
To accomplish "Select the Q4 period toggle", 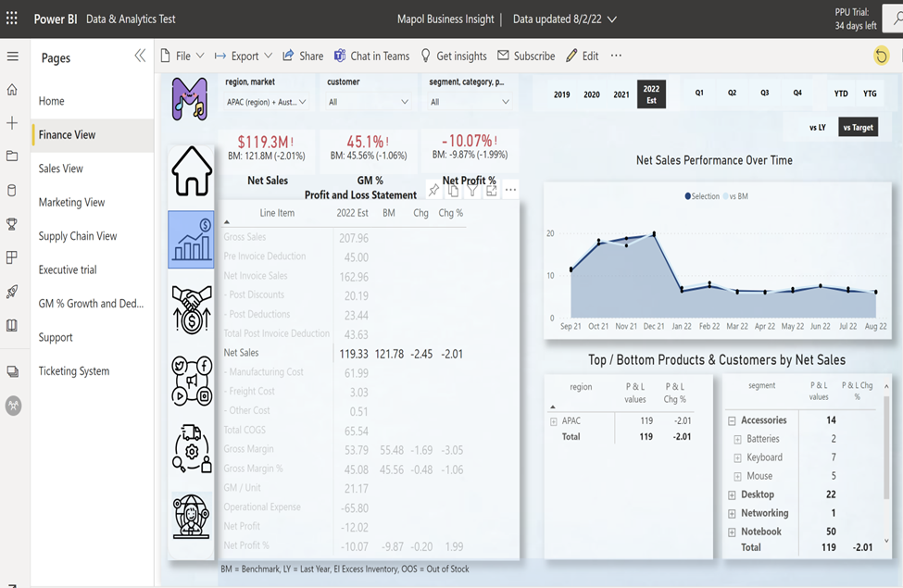I will click(796, 93).
